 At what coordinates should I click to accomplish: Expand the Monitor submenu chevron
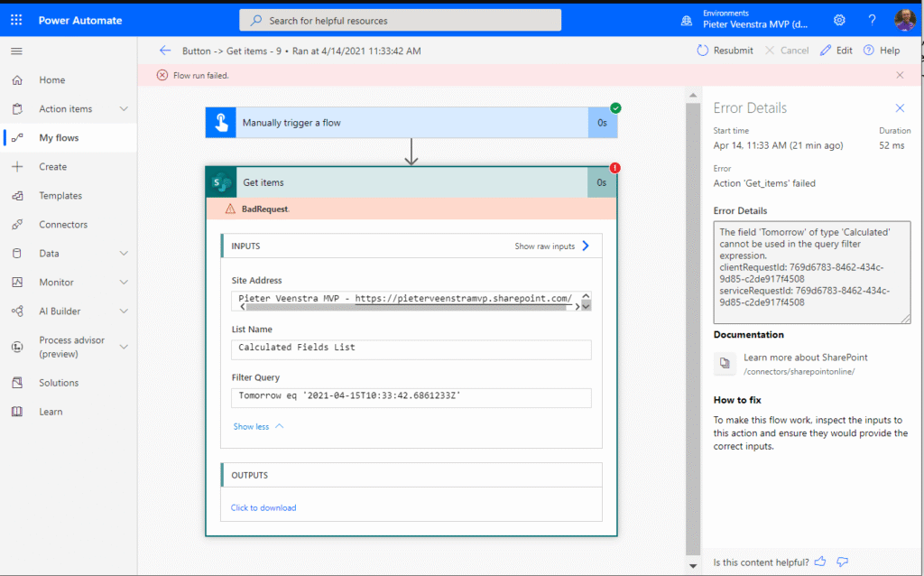[124, 282]
